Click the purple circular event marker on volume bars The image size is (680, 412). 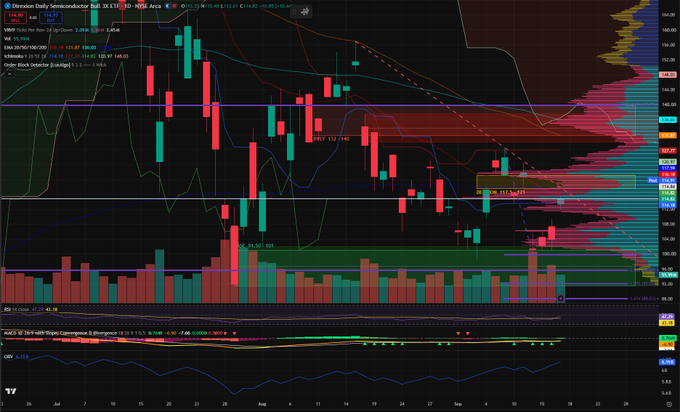[560, 298]
